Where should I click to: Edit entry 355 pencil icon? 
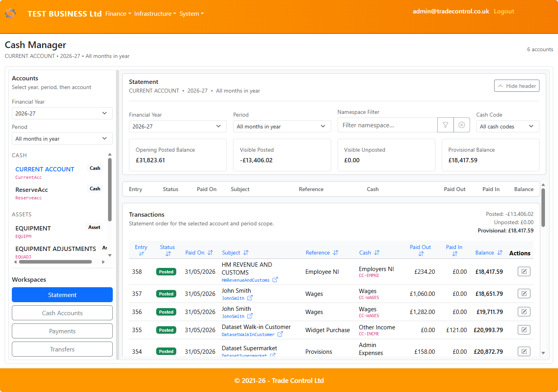point(524,330)
